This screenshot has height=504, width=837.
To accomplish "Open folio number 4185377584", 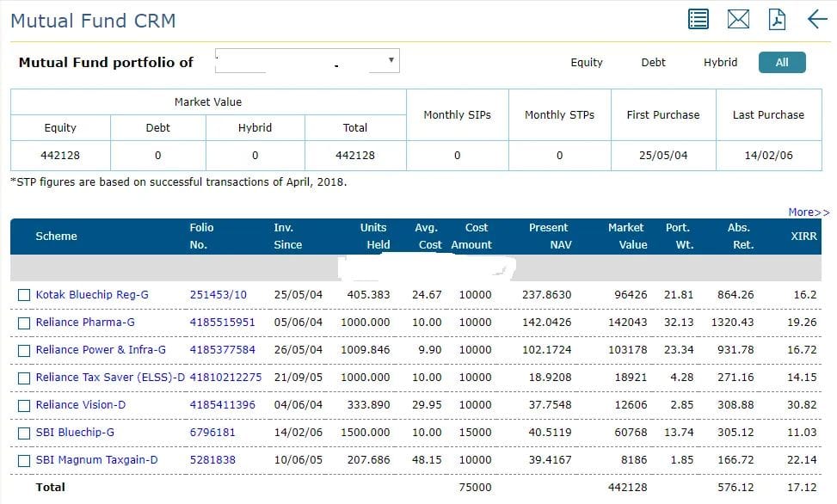I will 223,350.
